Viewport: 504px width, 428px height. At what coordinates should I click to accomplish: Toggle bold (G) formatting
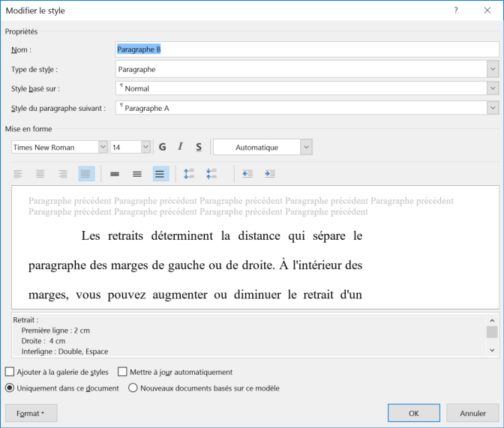coord(162,147)
